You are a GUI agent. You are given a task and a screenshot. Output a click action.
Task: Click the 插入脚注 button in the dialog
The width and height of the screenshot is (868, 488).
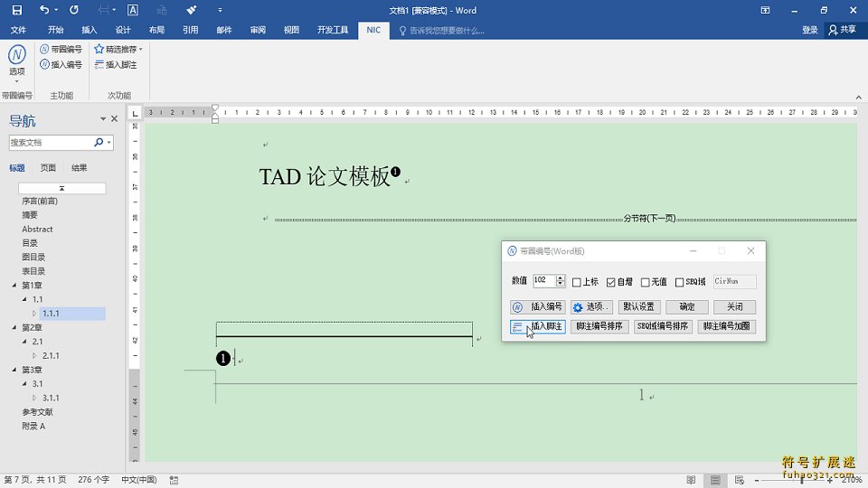[537, 326]
